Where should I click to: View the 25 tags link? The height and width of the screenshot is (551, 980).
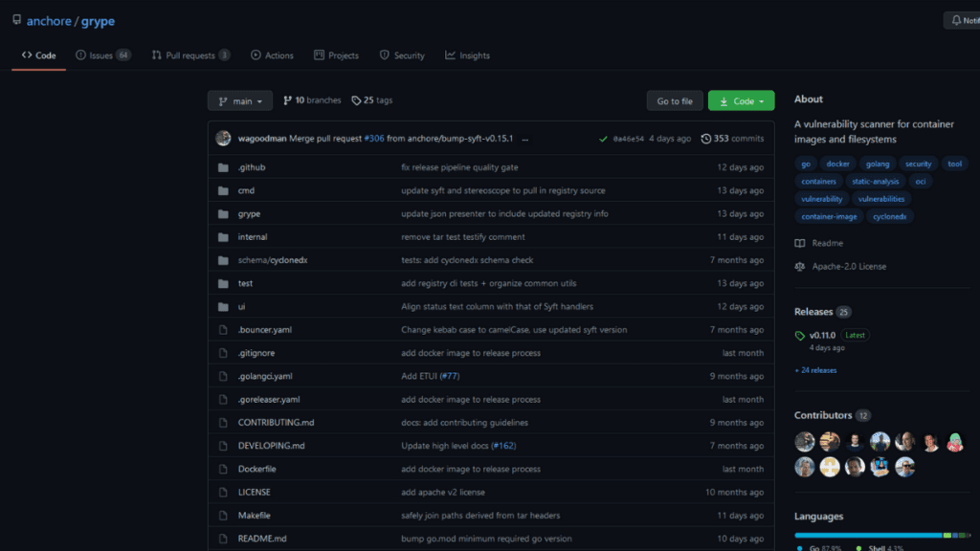[372, 99]
